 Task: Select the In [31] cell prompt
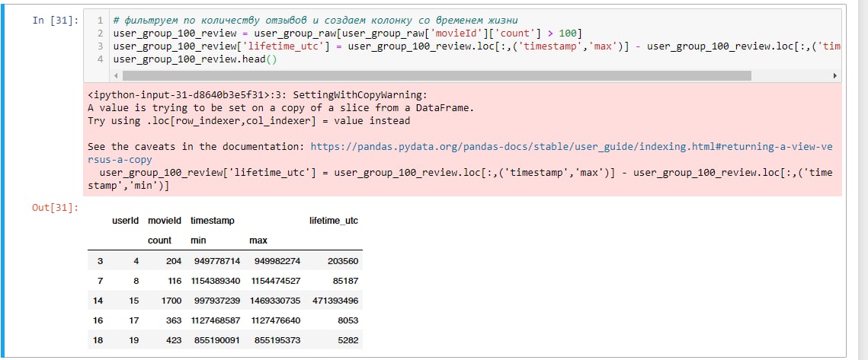pyautogui.click(x=56, y=21)
